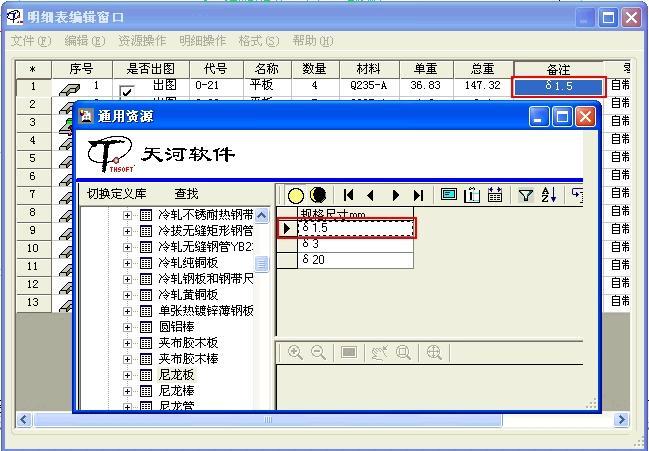Click the 147.32 total weight cell
This screenshot has height=451, width=649.
483,86
